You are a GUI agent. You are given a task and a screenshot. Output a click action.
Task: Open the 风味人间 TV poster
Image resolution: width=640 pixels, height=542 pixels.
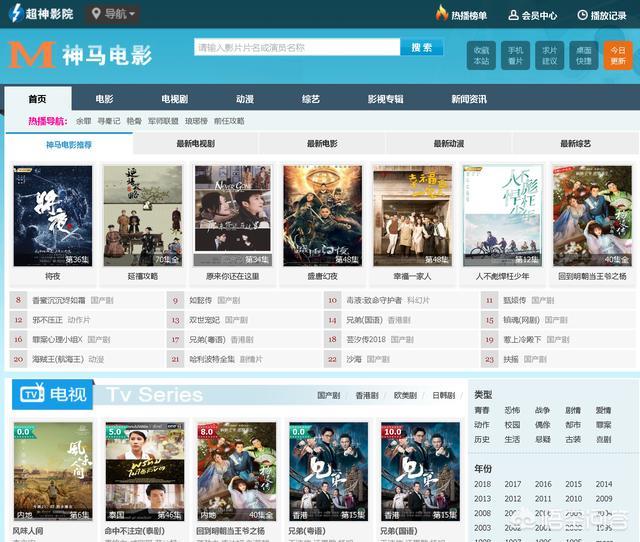[x=53, y=471]
